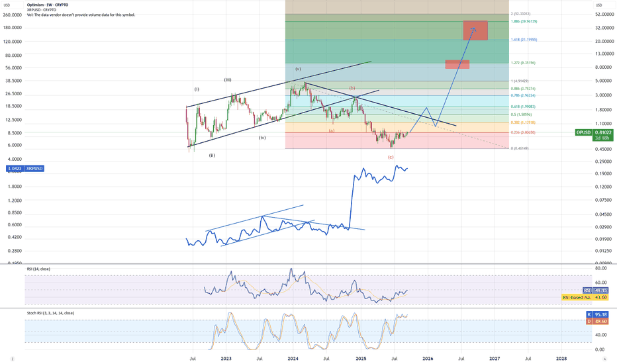The image size is (617, 364).
Task: Click the red (b) wave label
Action: point(352,88)
